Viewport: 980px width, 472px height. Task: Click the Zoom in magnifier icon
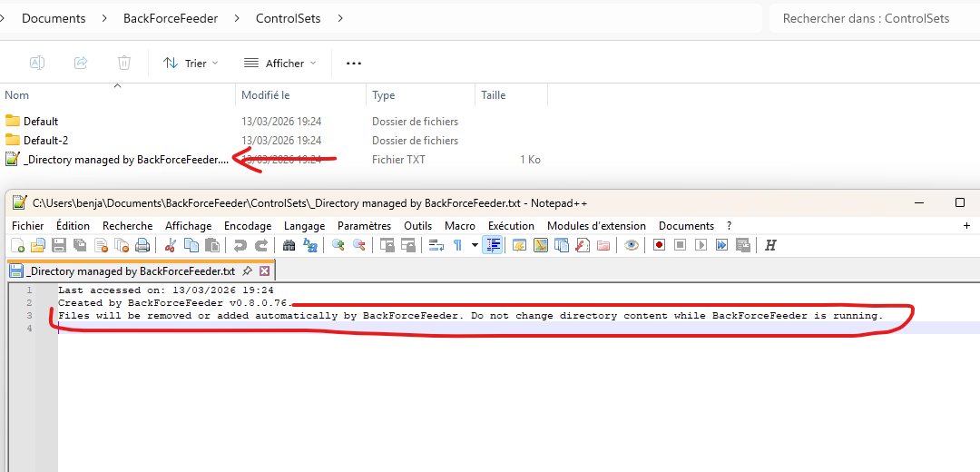coord(338,245)
